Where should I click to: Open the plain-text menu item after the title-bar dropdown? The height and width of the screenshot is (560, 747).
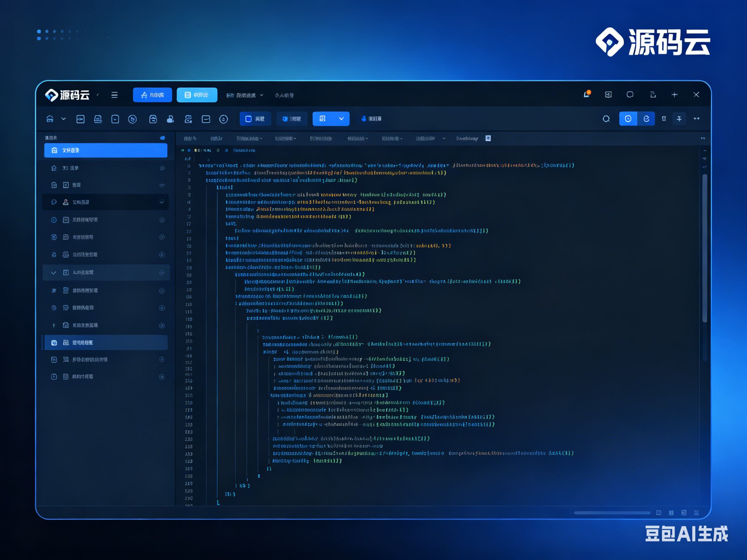pyautogui.click(x=284, y=95)
